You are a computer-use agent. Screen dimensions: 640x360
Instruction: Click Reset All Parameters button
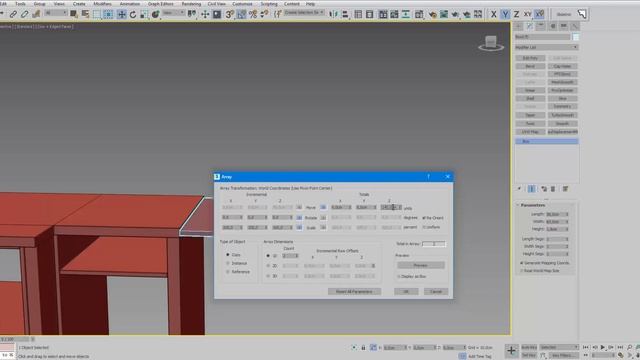point(354,291)
